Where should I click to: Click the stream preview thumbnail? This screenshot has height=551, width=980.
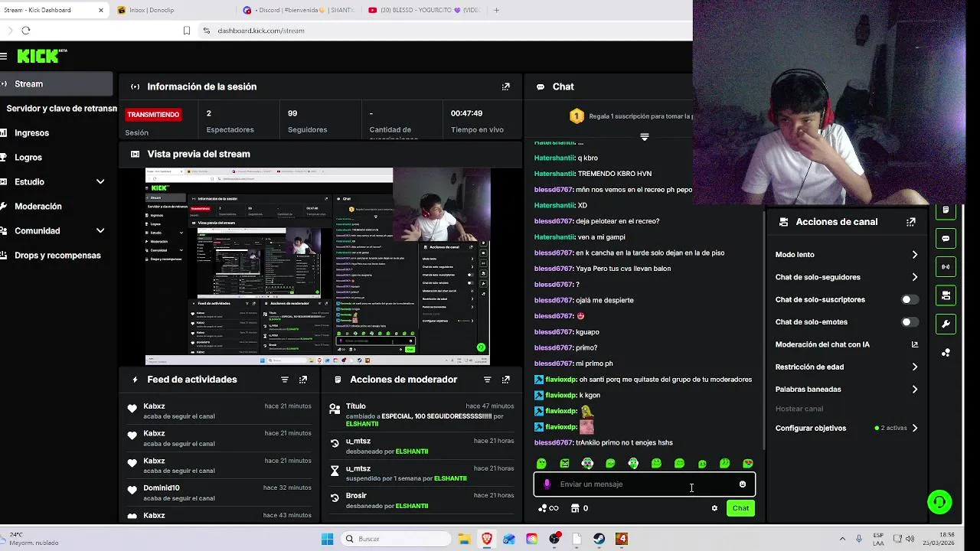click(318, 266)
